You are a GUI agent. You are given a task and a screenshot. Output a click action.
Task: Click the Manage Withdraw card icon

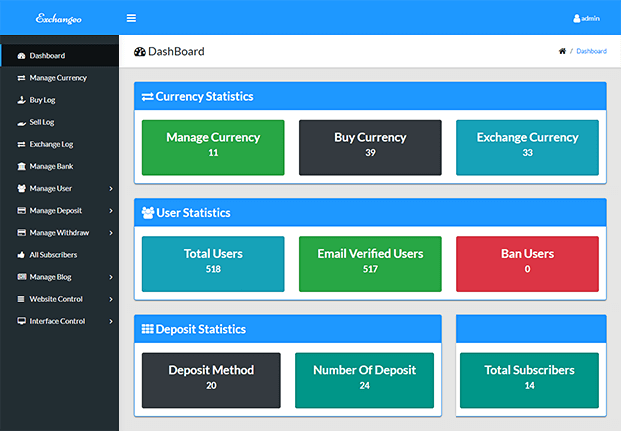pyautogui.click(x=21, y=233)
